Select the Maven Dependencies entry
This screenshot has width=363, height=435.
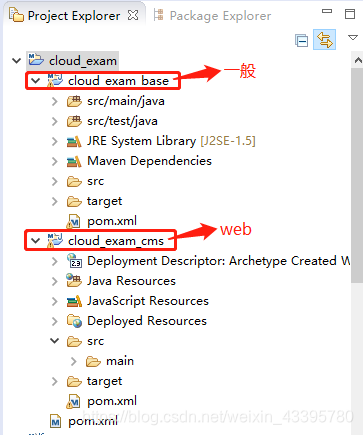(x=149, y=161)
